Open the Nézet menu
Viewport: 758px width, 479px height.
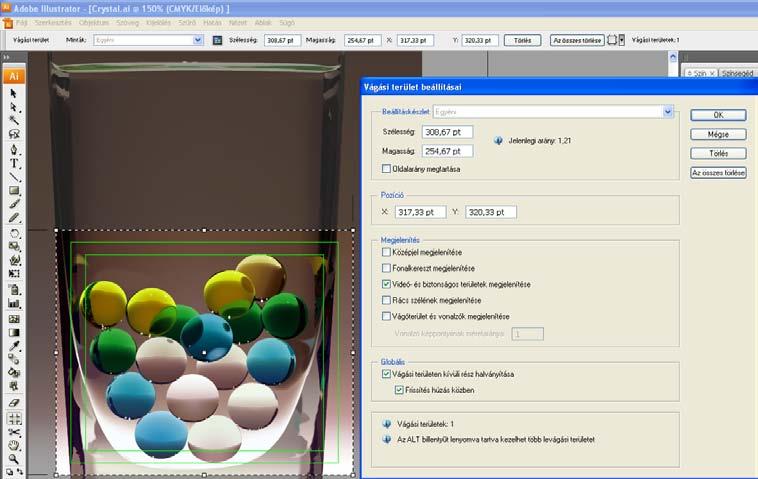(x=237, y=23)
